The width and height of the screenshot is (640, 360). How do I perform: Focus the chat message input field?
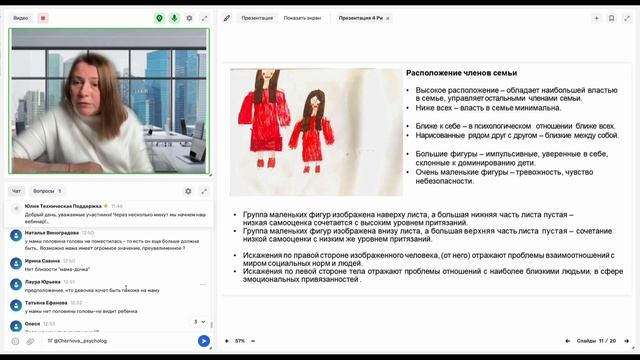(120, 341)
